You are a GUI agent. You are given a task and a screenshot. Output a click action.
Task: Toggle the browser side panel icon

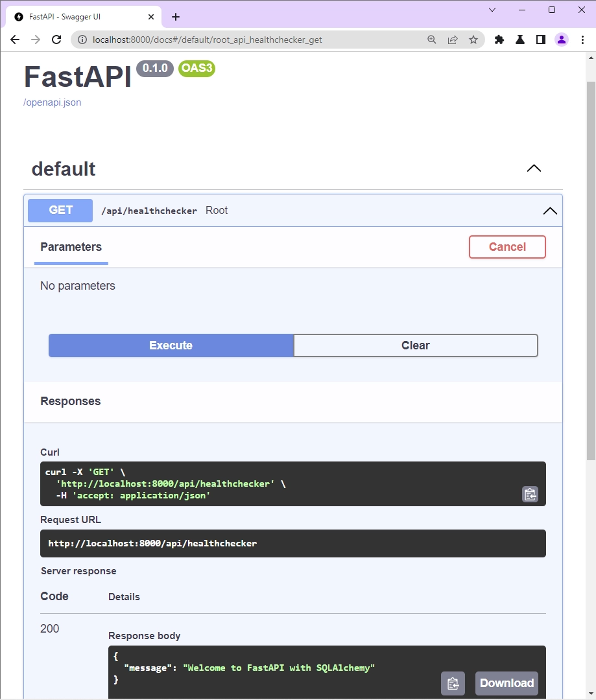[x=541, y=40]
